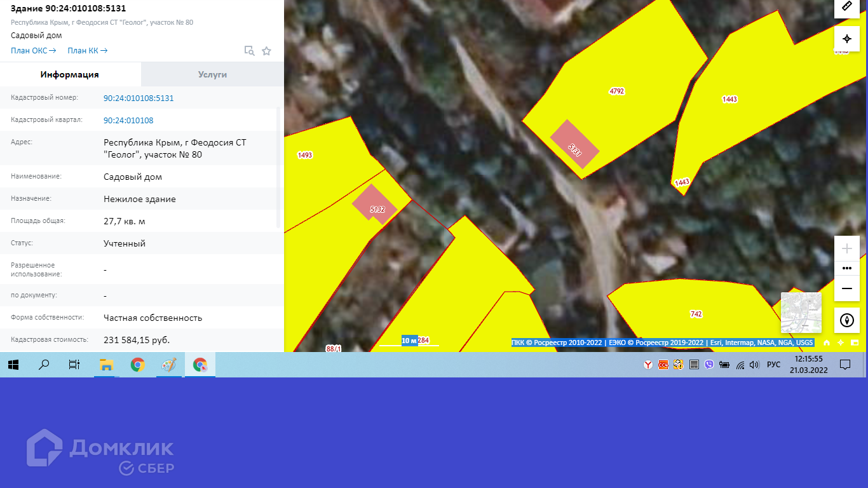Click the Yandex tray icon

pos(648,365)
